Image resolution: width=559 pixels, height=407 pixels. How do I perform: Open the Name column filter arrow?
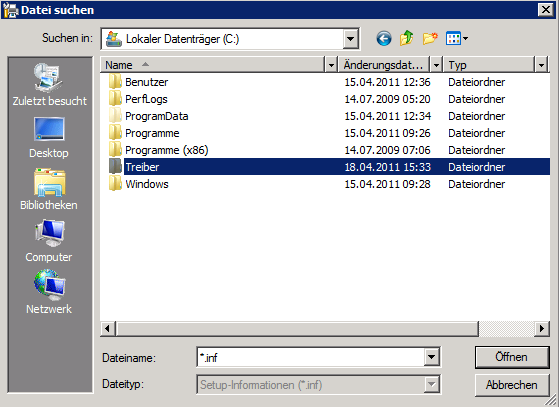point(331,65)
